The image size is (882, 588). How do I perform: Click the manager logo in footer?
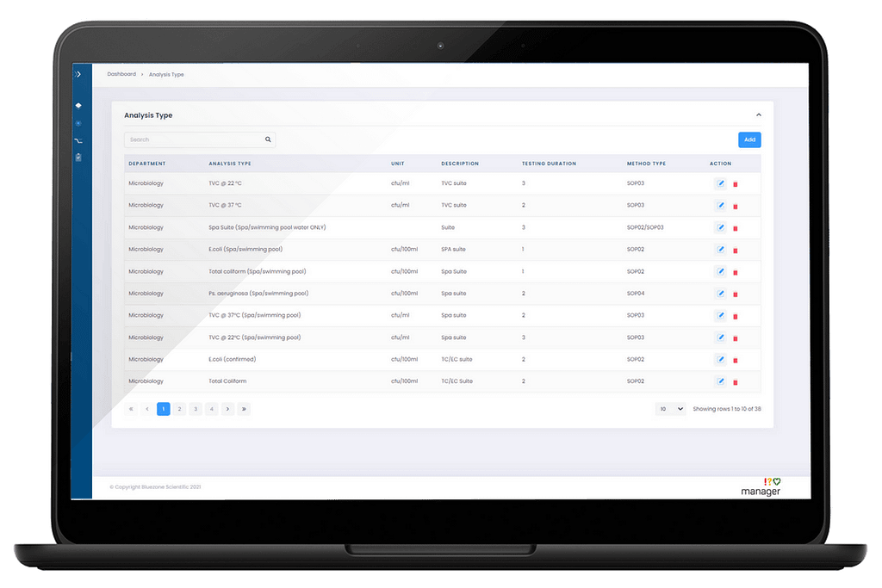point(761,486)
